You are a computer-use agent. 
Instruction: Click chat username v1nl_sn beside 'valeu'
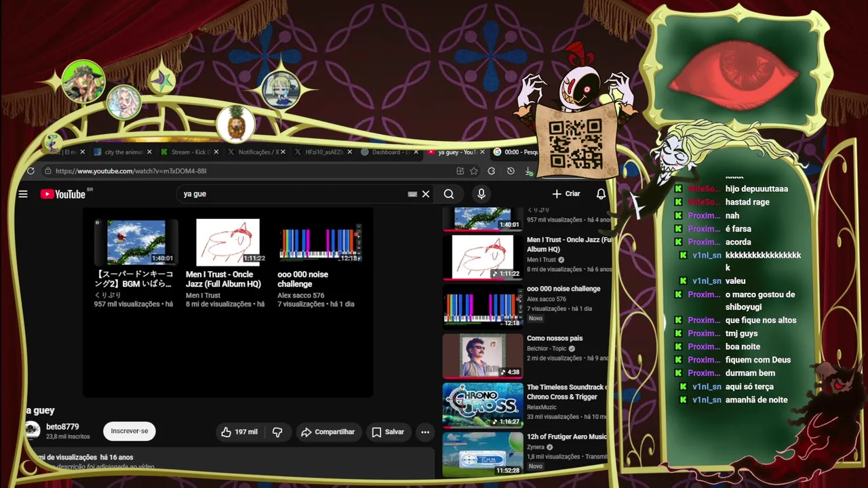pyautogui.click(x=707, y=281)
